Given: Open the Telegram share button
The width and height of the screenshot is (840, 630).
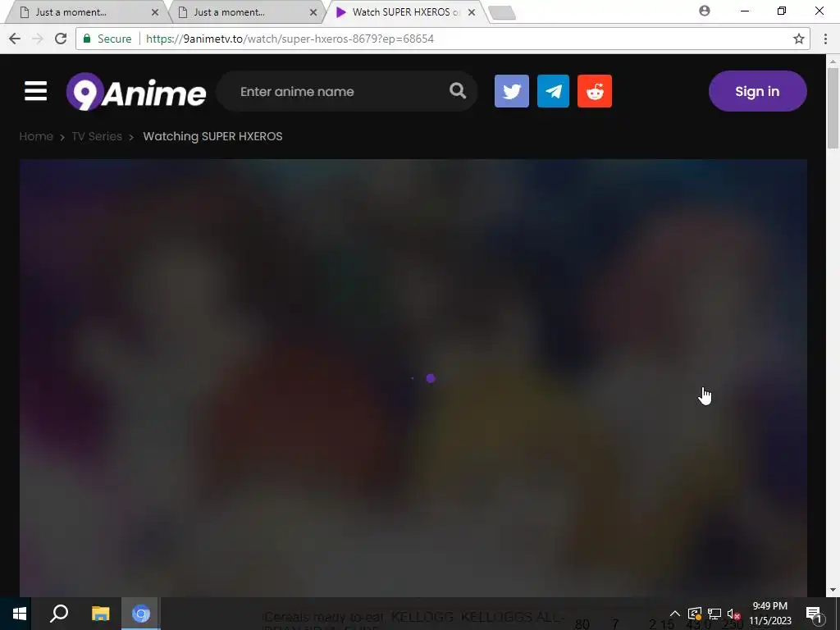Looking at the screenshot, I should click(553, 91).
